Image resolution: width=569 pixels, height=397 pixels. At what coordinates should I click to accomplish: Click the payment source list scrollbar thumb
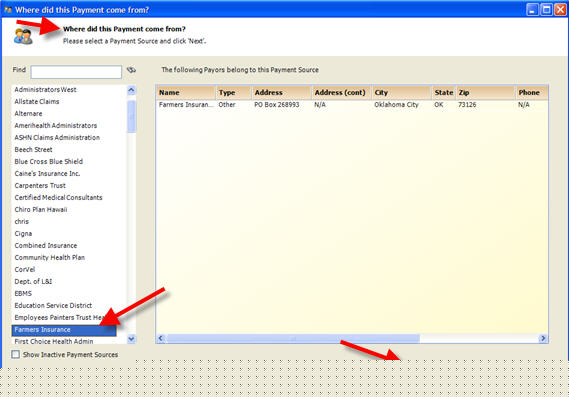tap(131, 116)
